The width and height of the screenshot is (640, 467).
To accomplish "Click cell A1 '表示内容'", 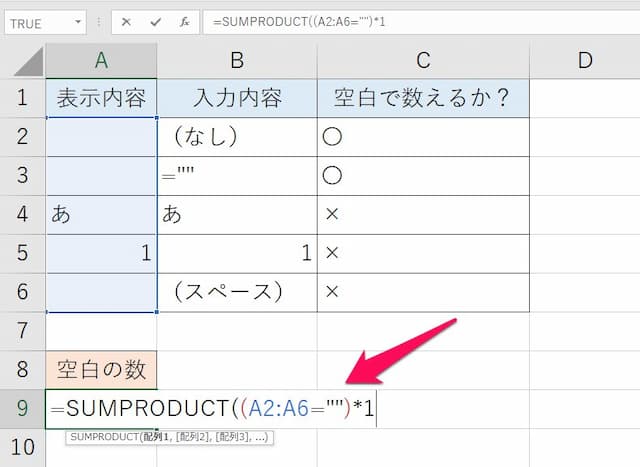I will click(101, 98).
